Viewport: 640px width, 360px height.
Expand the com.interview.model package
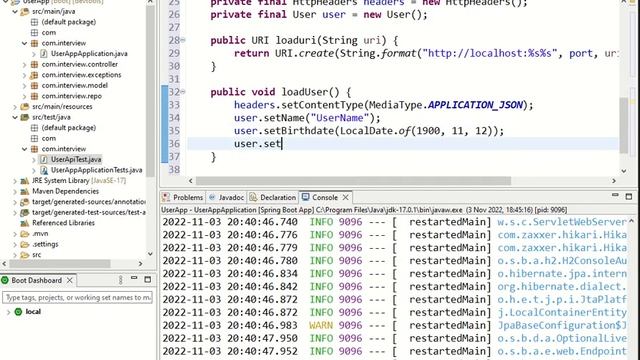[x=24, y=86]
